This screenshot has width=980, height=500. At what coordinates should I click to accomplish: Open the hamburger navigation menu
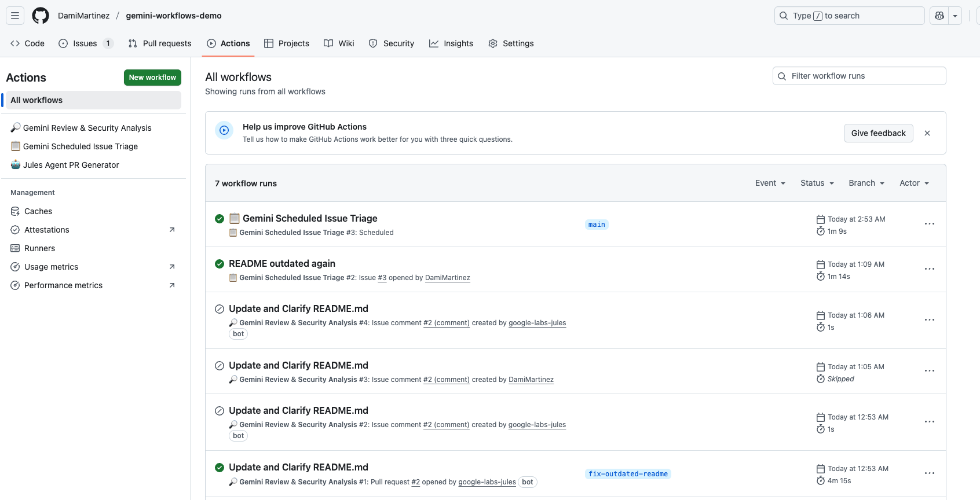pyautogui.click(x=15, y=16)
